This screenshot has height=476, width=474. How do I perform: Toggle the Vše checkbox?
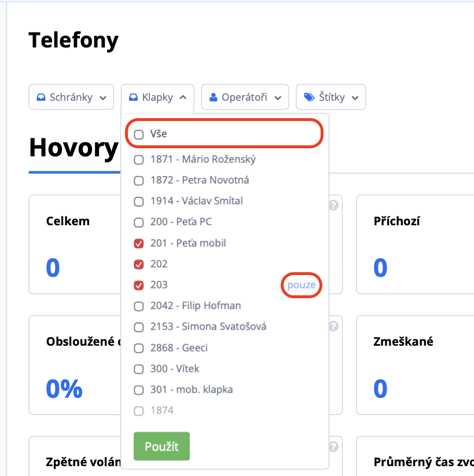[x=139, y=134]
